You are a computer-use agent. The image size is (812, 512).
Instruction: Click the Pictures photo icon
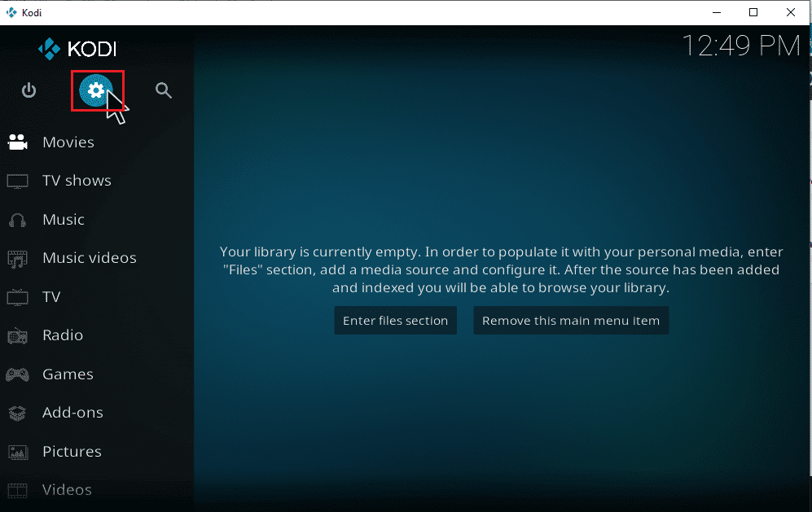[17, 451]
